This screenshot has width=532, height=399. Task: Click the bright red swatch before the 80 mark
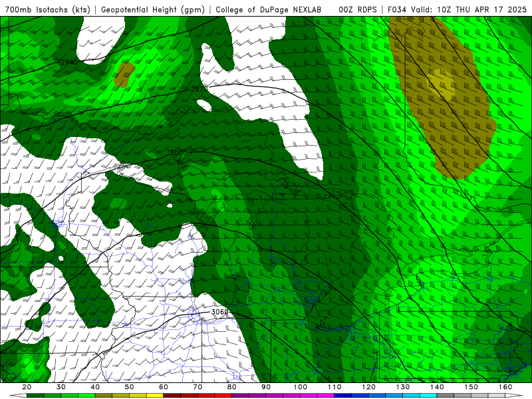[x=223, y=396]
